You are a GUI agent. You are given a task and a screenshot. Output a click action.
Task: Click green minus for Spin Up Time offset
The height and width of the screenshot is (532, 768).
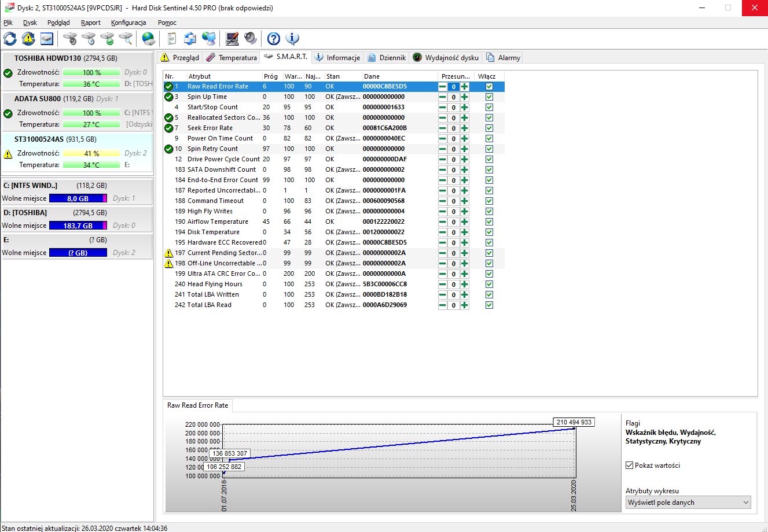point(443,97)
